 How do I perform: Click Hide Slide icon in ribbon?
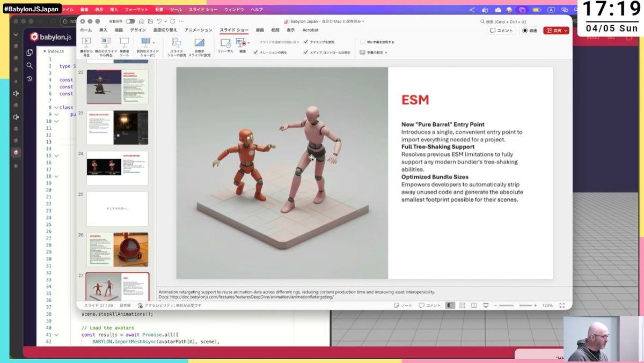199,42
